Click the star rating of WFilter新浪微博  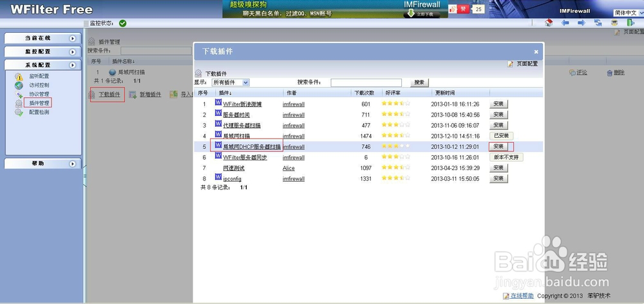click(x=395, y=104)
